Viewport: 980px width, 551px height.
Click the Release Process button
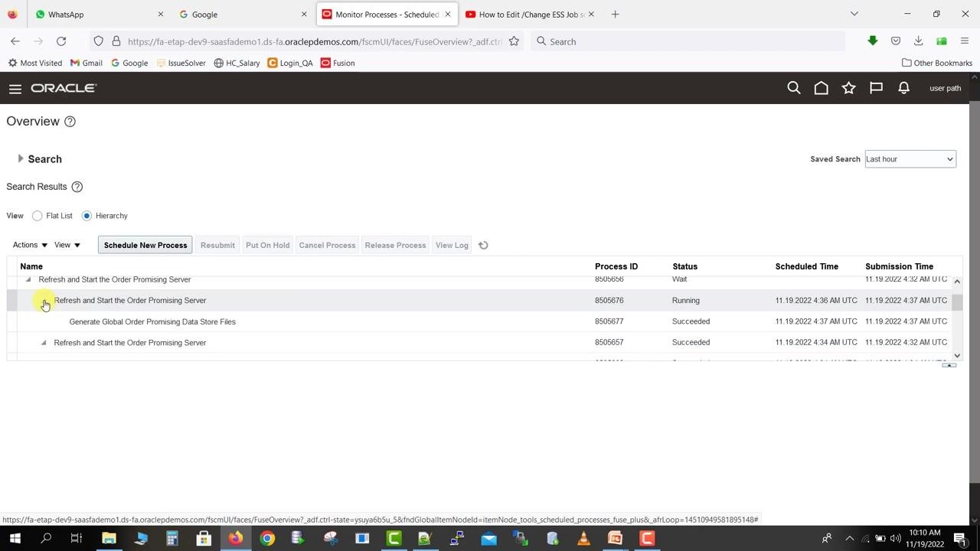point(395,245)
